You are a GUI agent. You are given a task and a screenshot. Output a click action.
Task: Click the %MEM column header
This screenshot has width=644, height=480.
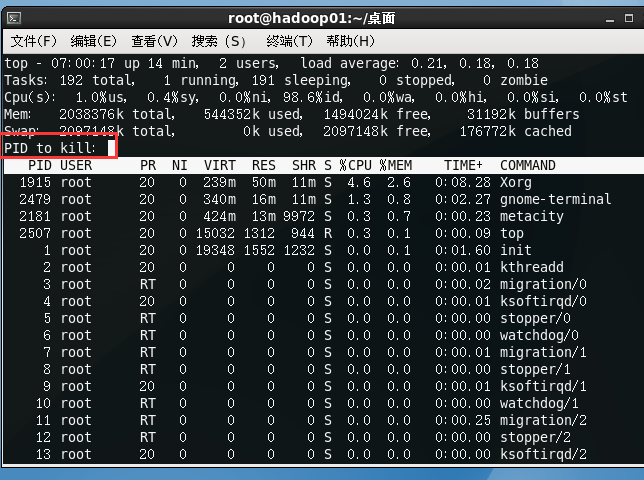pyautogui.click(x=396, y=165)
